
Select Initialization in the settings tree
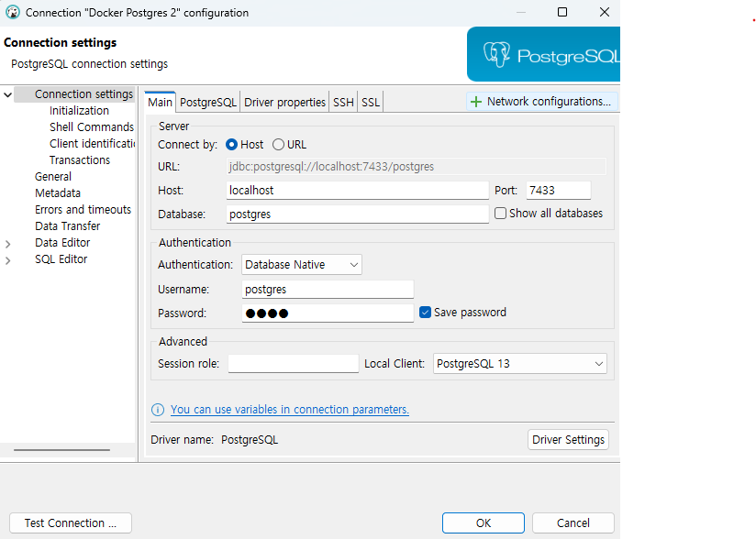tap(79, 111)
